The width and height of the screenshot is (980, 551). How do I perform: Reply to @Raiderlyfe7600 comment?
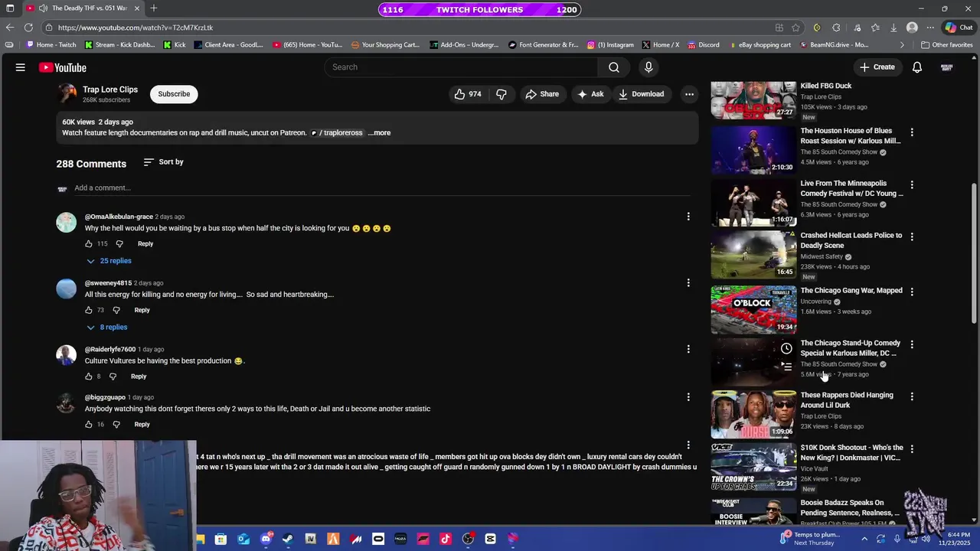point(139,377)
